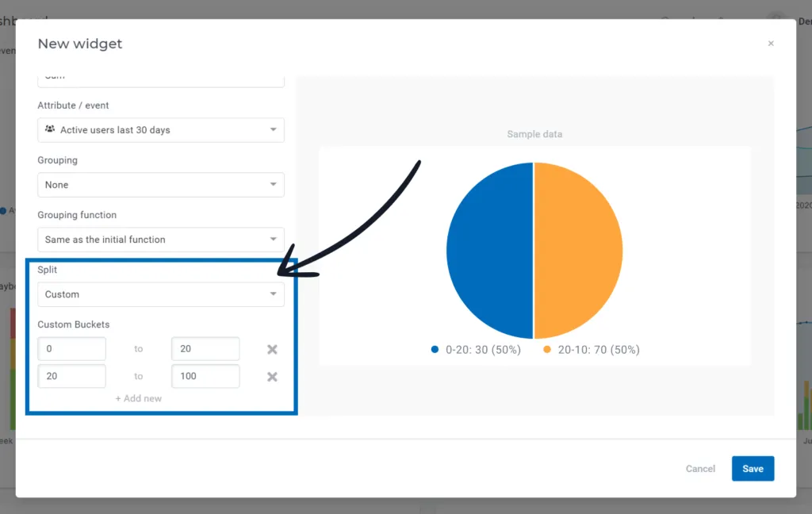812x514 pixels.
Task: Edit the second bucket start value 20
Action: (72, 376)
